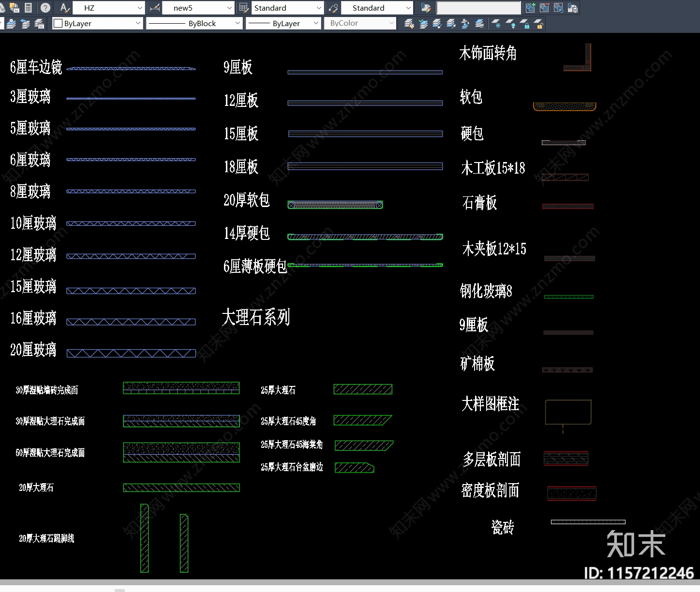Select the 3厘玻璃 label

[x=30, y=96]
